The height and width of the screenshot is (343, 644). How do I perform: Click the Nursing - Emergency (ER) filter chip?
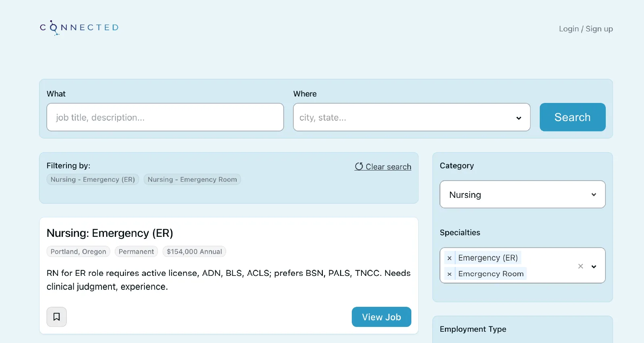(x=93, y=179)
